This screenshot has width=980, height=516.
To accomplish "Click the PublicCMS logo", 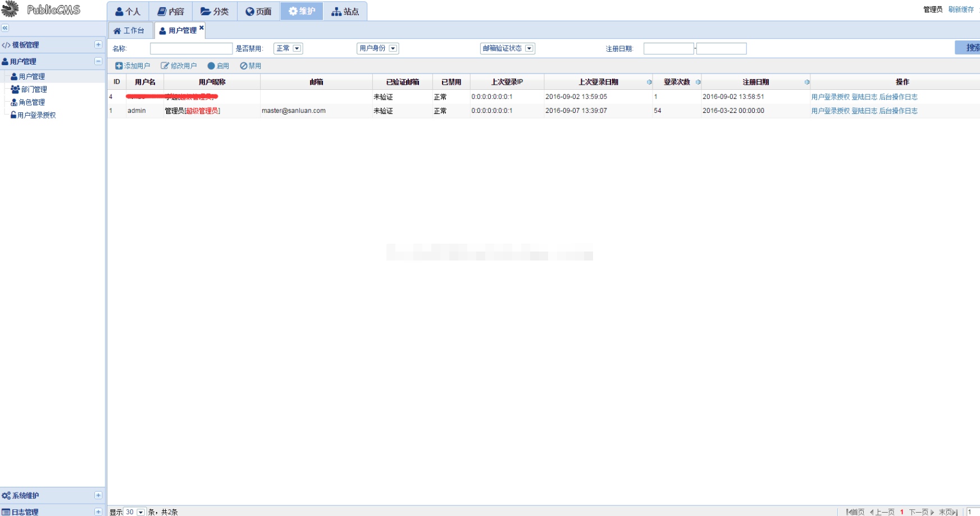I will click(41, 10).
